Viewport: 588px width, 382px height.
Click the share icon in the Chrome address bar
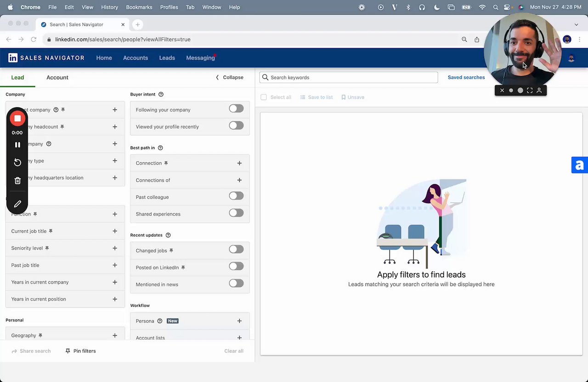(477, 40)
